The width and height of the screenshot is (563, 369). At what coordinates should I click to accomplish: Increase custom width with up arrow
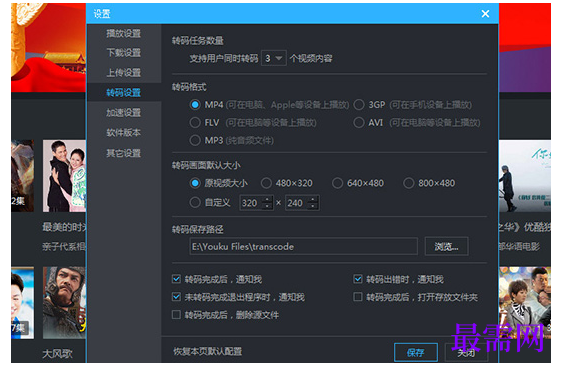tap(267, 200)
